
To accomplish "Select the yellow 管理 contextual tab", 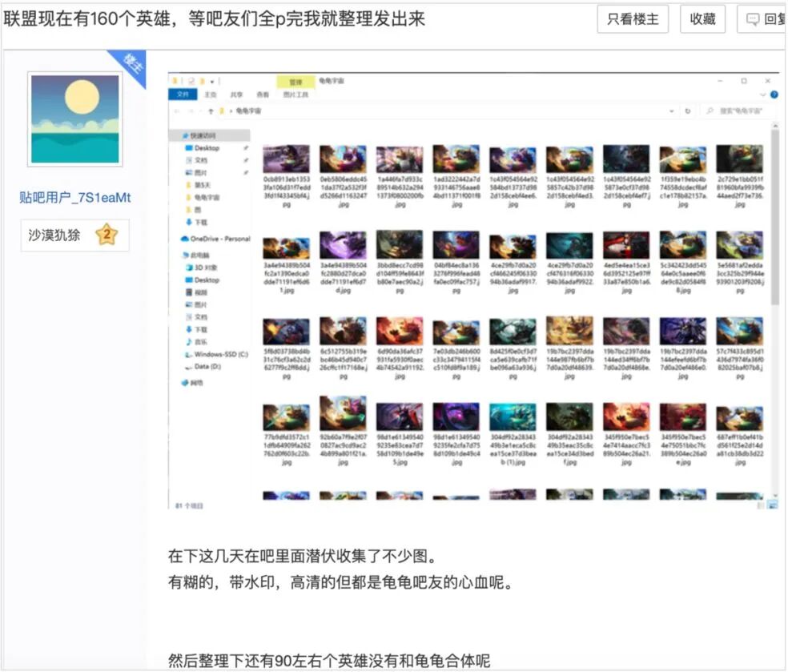I will [295, 82].
